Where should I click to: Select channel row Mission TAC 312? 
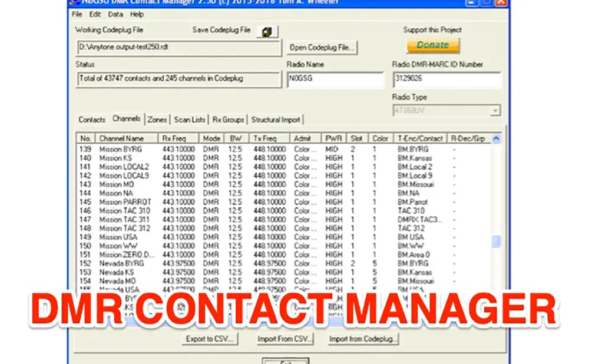(284, 229)
